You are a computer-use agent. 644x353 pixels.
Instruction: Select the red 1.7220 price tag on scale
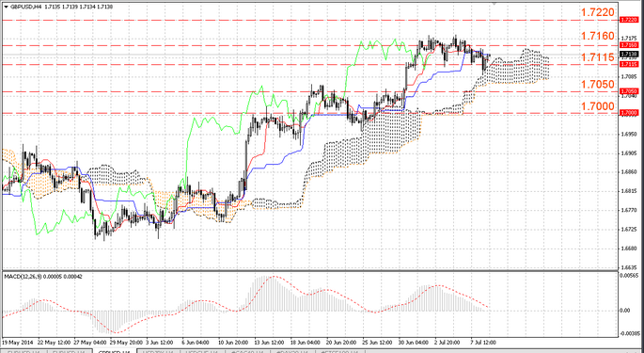(629, 20)
